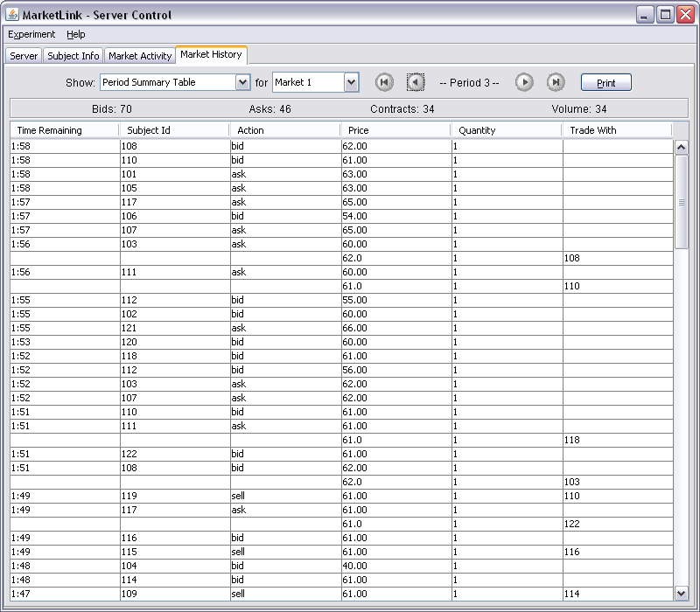Select subject id 115 cell
This screenshot has width=700, height=612.
(176, 552)
